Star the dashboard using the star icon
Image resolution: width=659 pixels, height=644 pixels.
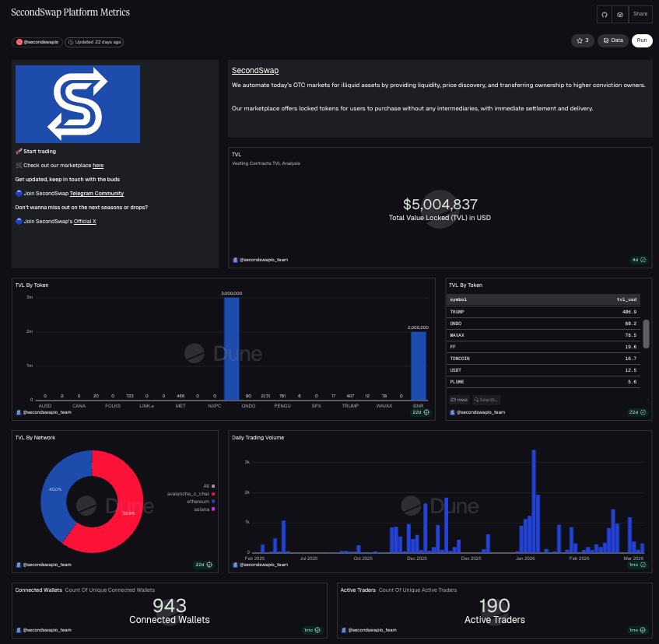[578, 40]
